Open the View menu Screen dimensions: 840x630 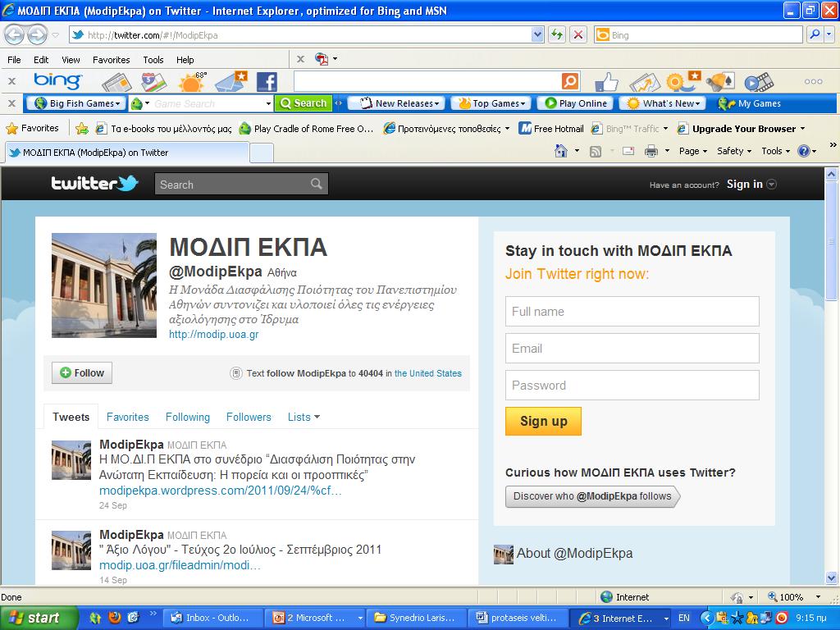[71, 59]
